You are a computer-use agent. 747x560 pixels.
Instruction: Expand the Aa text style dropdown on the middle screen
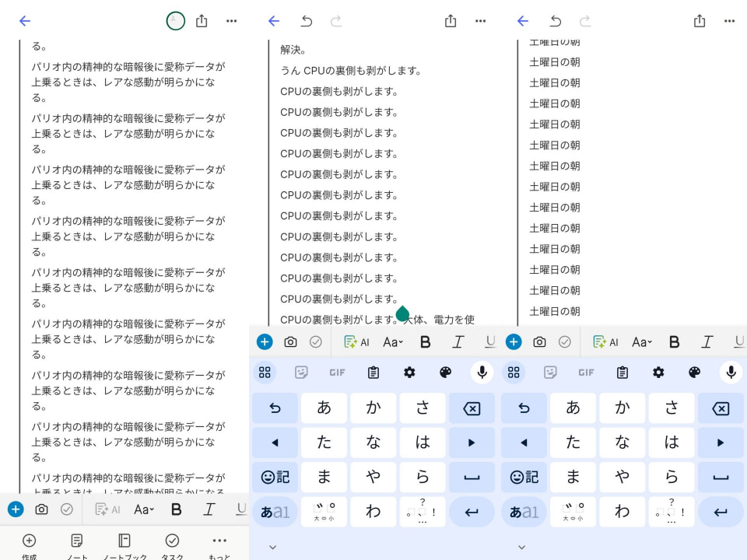click(x=393, y=342)
